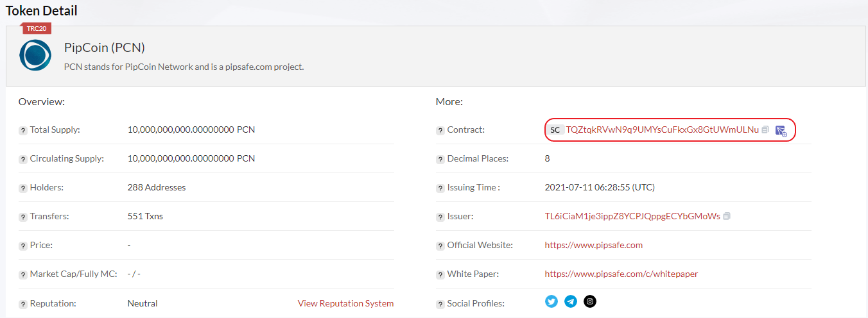Image resolution: width=868 pixels, height=318 pixels.
Task: Click the SC label before contract address
Action: [555, 130]
